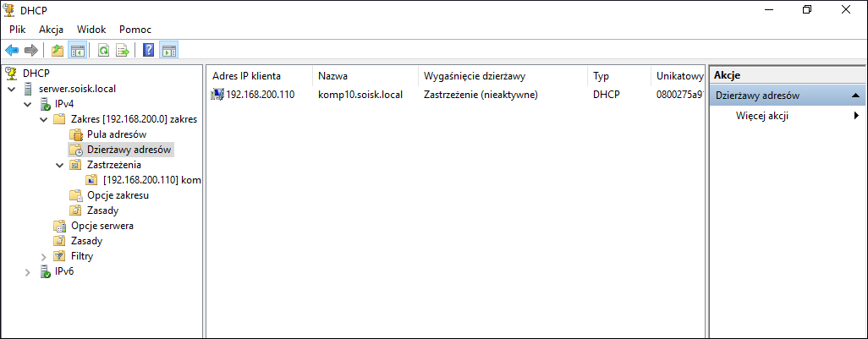
Task: Toggle the Show/Hide Action Pane toolbar icon
Action: (168, 51)
